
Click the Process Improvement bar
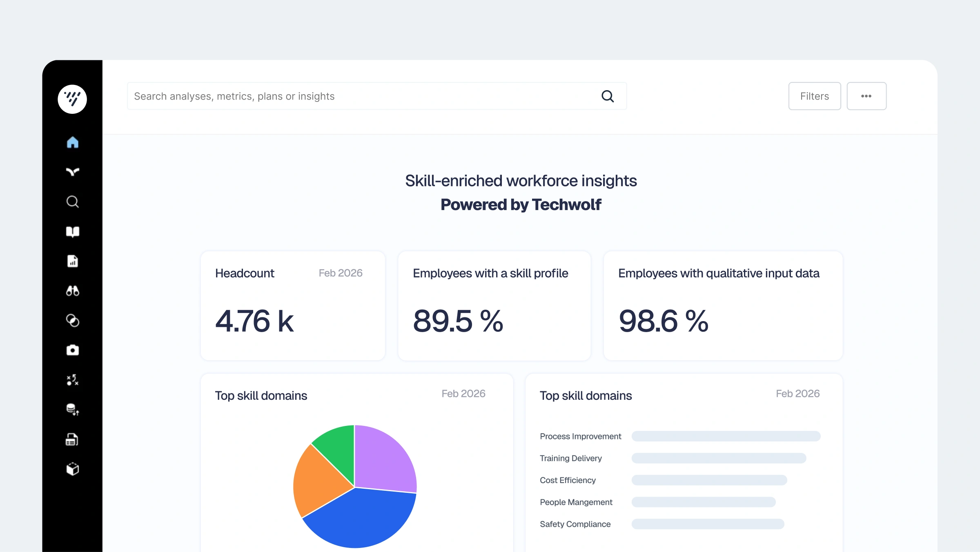726,436
